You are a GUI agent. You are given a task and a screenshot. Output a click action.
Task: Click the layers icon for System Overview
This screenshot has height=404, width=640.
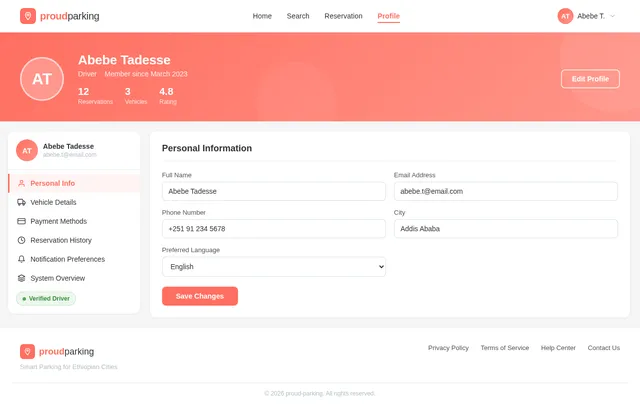coord(22,278)
